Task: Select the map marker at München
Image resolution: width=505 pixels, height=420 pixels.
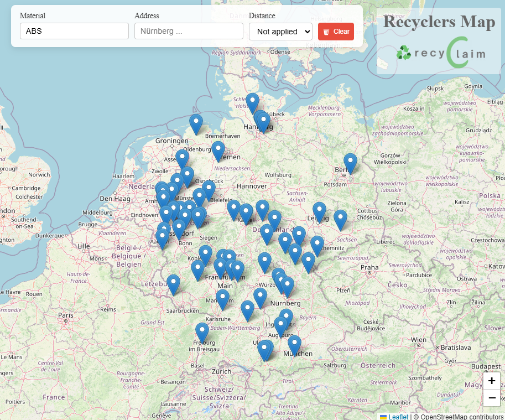Action: click(294, 346)
